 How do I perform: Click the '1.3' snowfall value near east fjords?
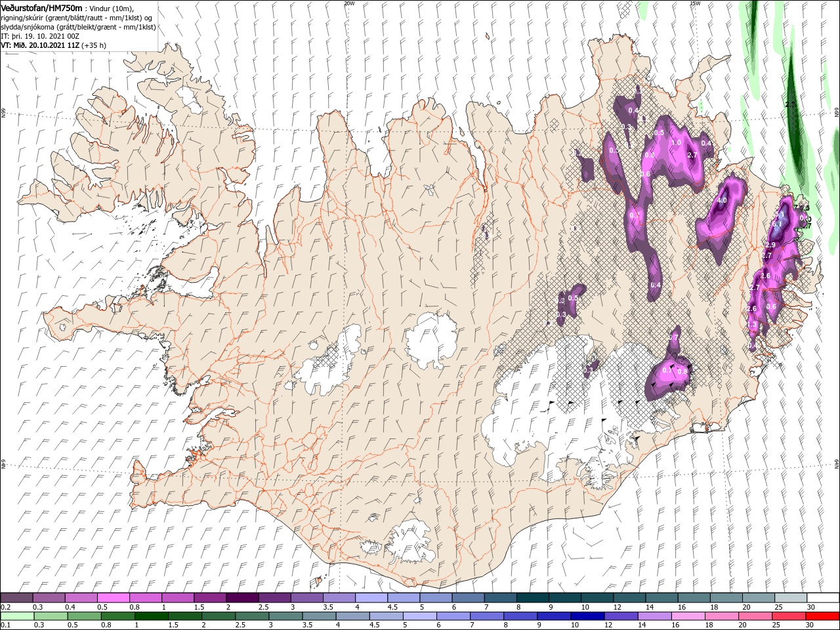tap(753, 324)
